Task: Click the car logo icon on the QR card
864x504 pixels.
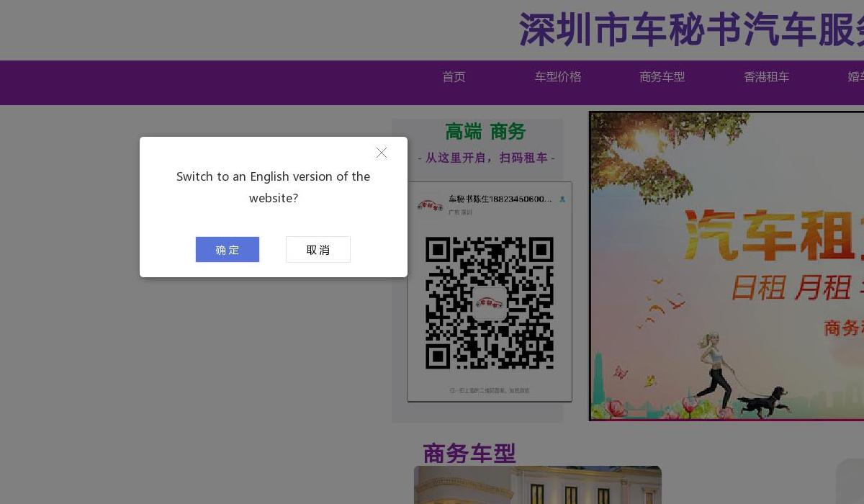Action: [x=431, y=205]
